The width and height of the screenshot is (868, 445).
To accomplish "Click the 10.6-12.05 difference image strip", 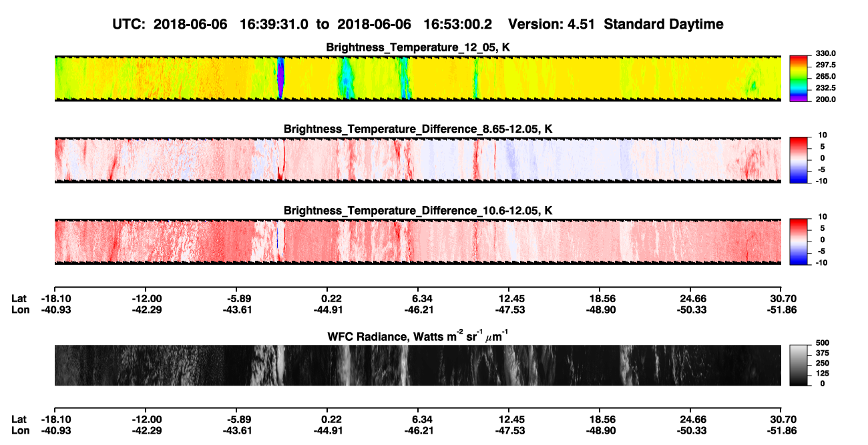I will (417, 242).
